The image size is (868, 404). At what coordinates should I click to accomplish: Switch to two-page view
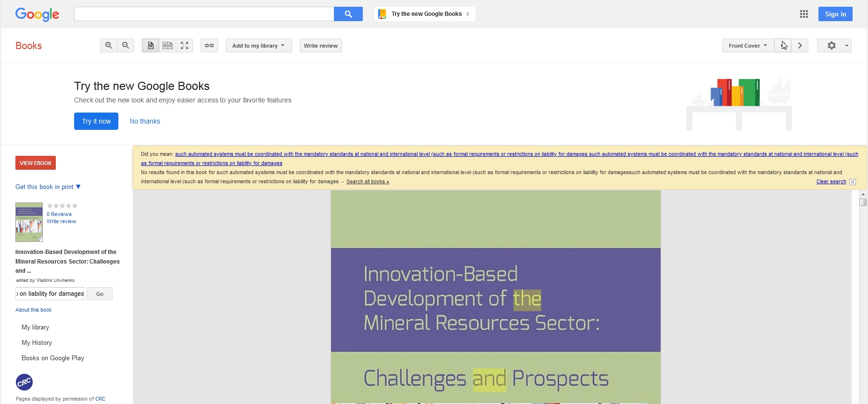[167, 45]
